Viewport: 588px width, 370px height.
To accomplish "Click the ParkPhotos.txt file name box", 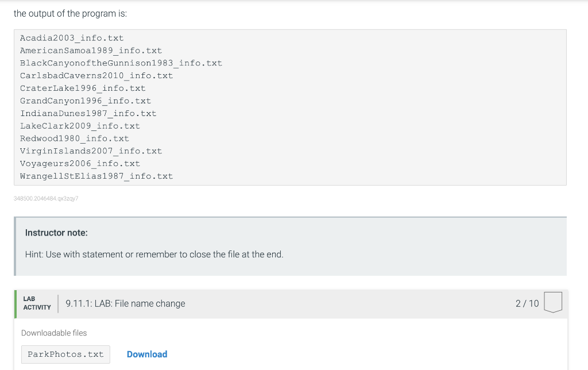I will click(x=65, y=354).
